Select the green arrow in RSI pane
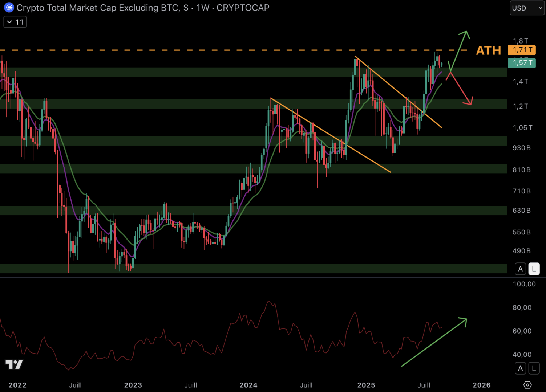The height and width of the screenshot is (392, 546). coord(434,342)
